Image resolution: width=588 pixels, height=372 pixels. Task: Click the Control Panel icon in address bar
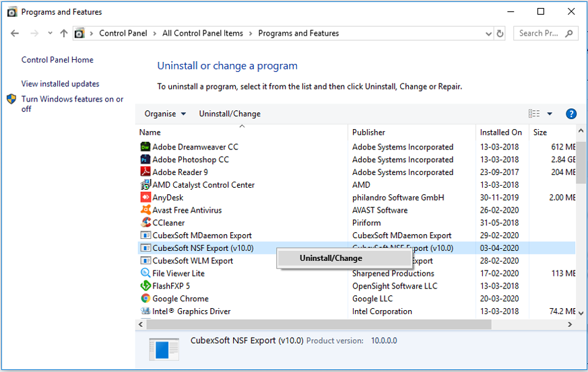coord(79,34)
